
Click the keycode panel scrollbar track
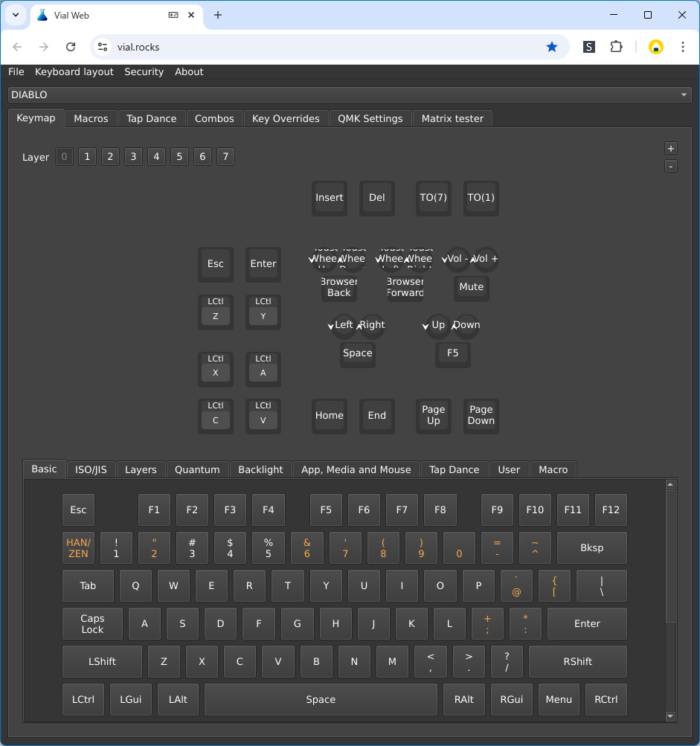(x=670, y=668)
